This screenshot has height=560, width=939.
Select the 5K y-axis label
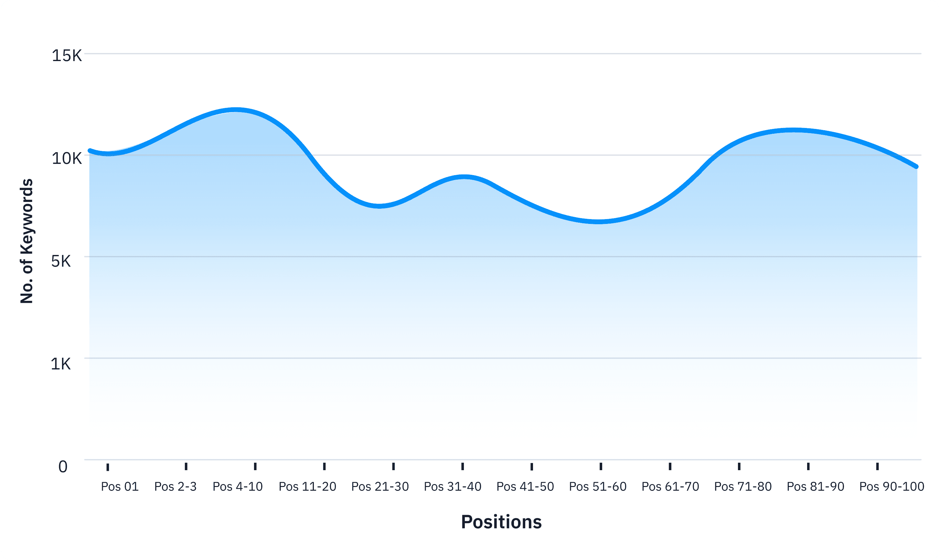pyautogui.click(x=61, y=261)
